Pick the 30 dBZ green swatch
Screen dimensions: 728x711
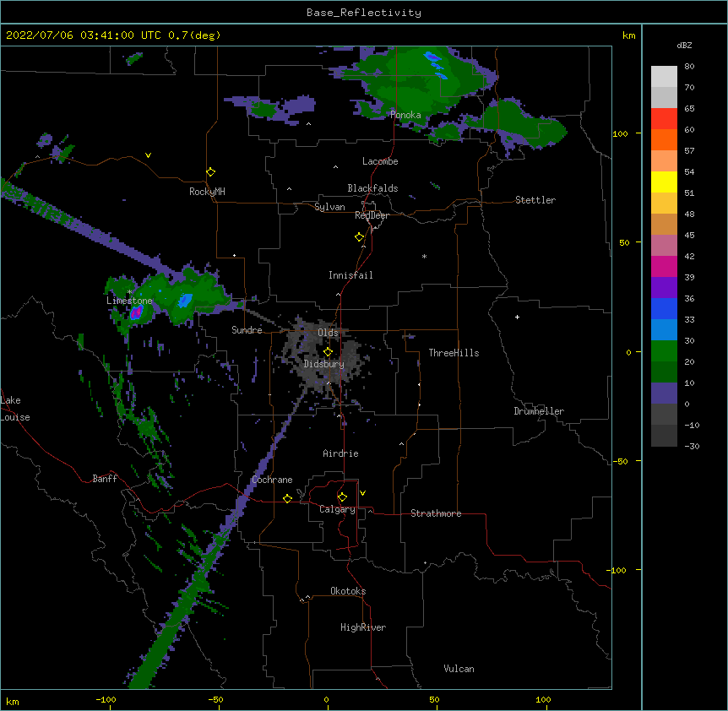[664, 351]
